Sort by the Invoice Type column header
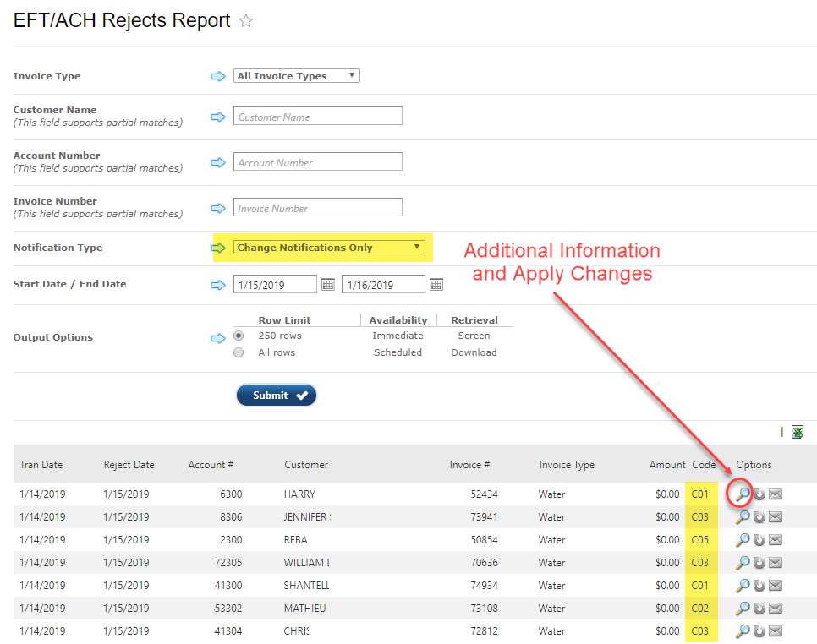Image resolution: width=817 pixels, height=644 pixels. (567, 464)
